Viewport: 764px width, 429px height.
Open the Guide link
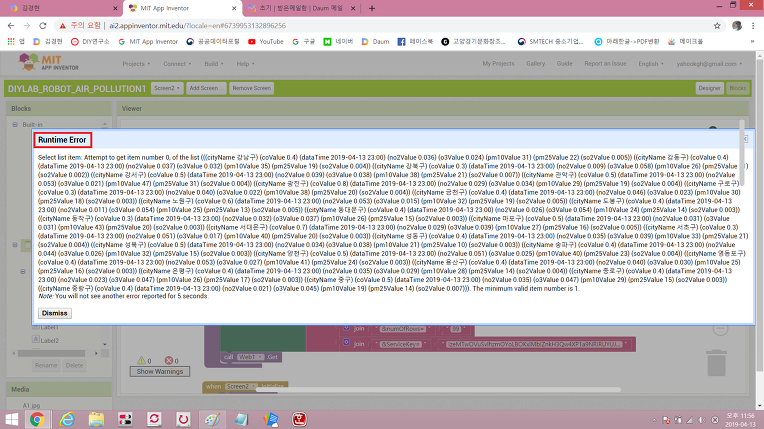(564, 64)
